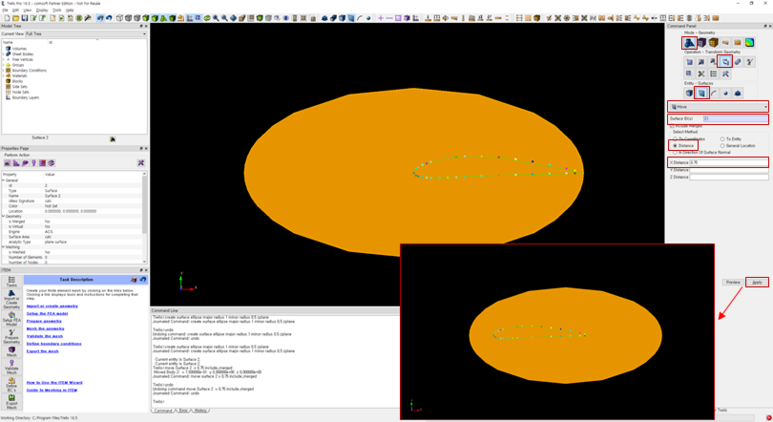Open Define BC's sidebar icon
The width and height of the screenshot is (773, 422).
11,385
